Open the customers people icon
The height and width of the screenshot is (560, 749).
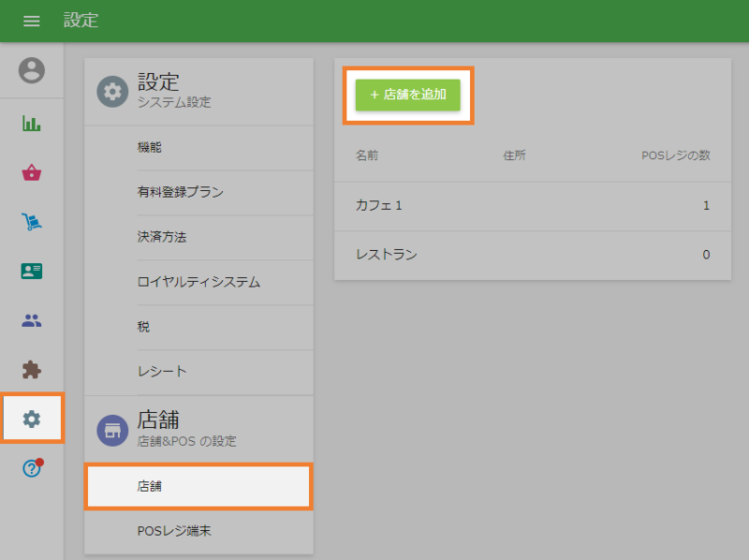click(x=32, y=320)
